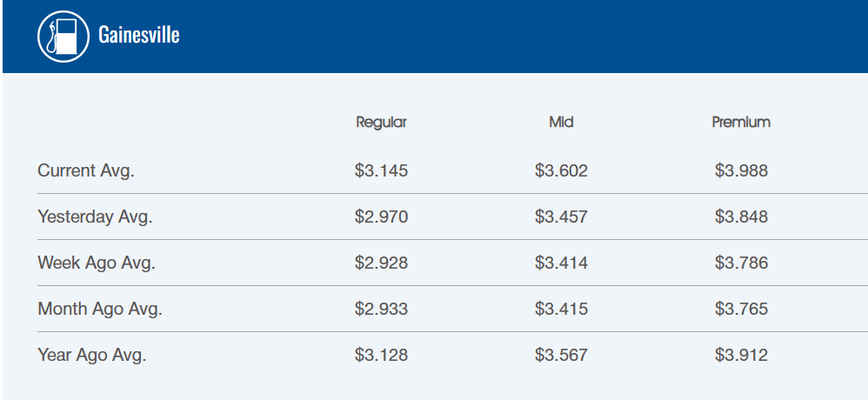868x400 pixels.
Task: Select the Regular column header
Action: tap(381, 123)
